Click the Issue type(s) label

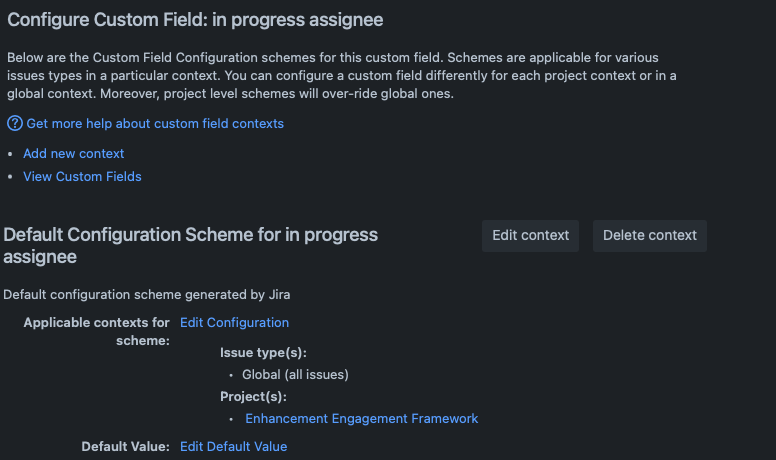tap(263, 353)
